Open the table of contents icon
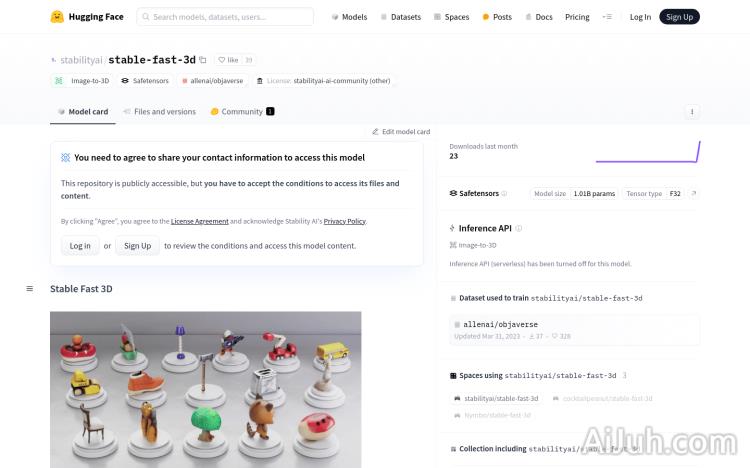This screenshot has height=468, width=750. [30, 289]
